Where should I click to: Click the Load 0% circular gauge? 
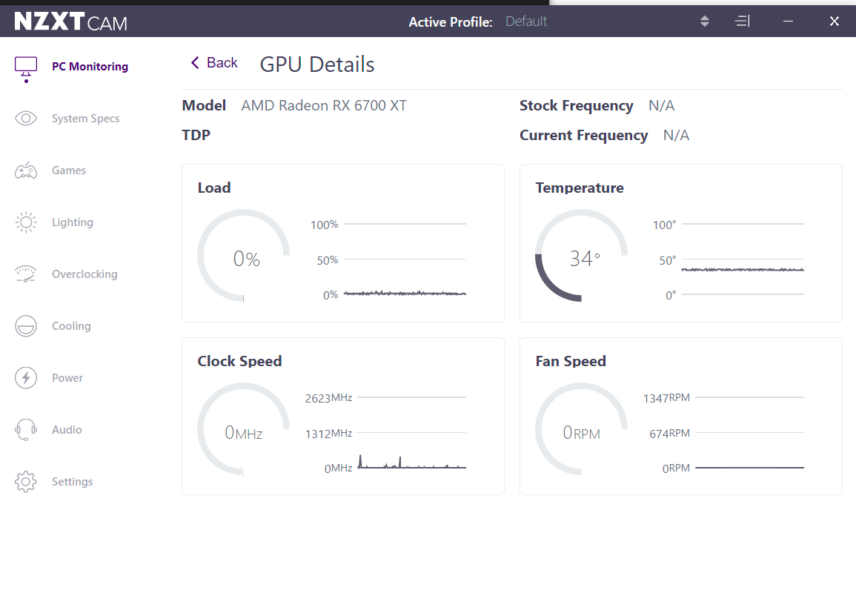click(x=244, y=256)
